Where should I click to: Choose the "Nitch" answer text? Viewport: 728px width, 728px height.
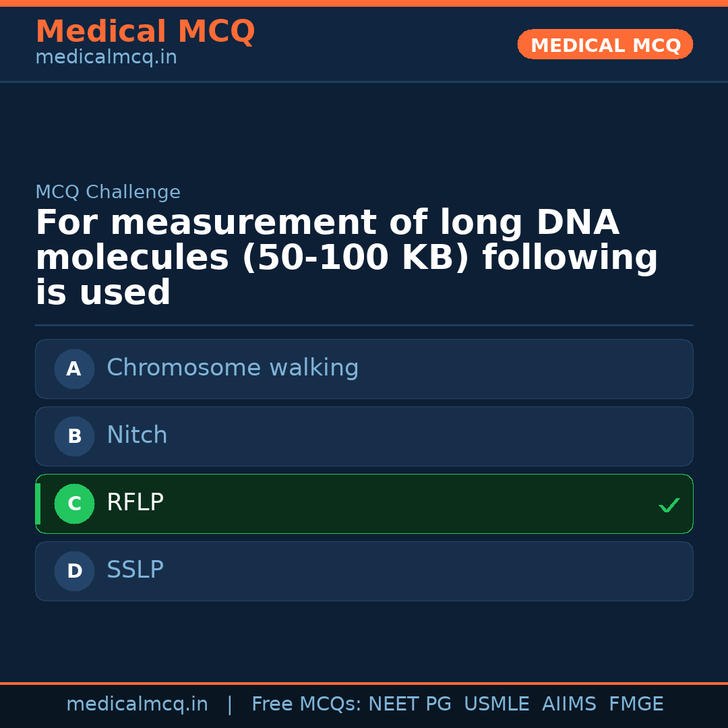tap(137, 435)
